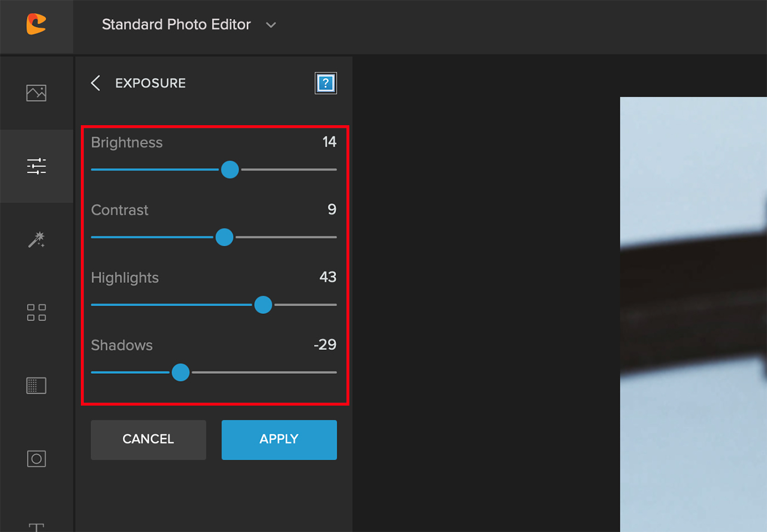Open the four-squares overlays icon
Screen dimensions: 767x532
(x=37, y=313)
